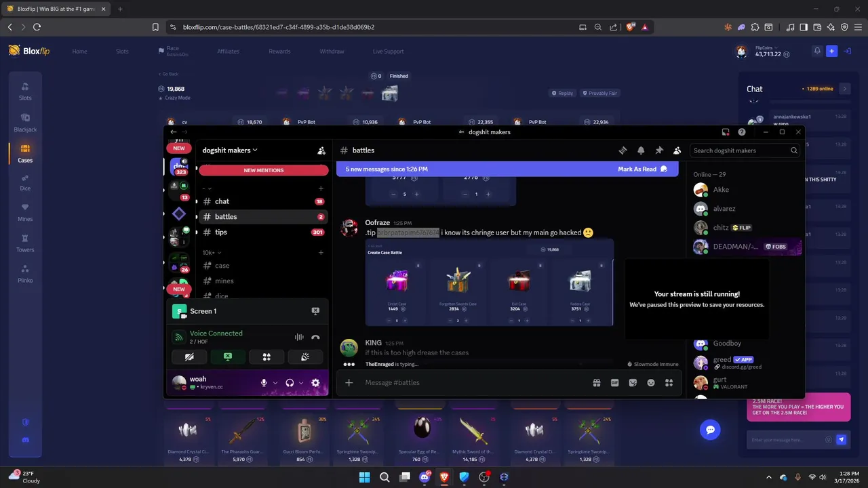The height and width of the screenshot is (488, 868).
Task: Disconnect from Discord voice channel
Action: tap(315, 337)
